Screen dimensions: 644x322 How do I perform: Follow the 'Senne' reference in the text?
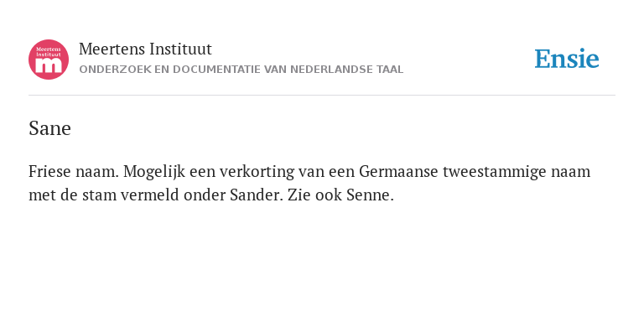[368, 195]
